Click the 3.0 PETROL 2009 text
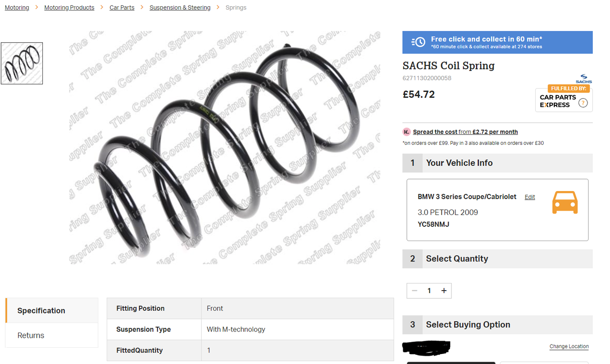Image resolution: width=610 pixels, height=364 pixels. 447,212
